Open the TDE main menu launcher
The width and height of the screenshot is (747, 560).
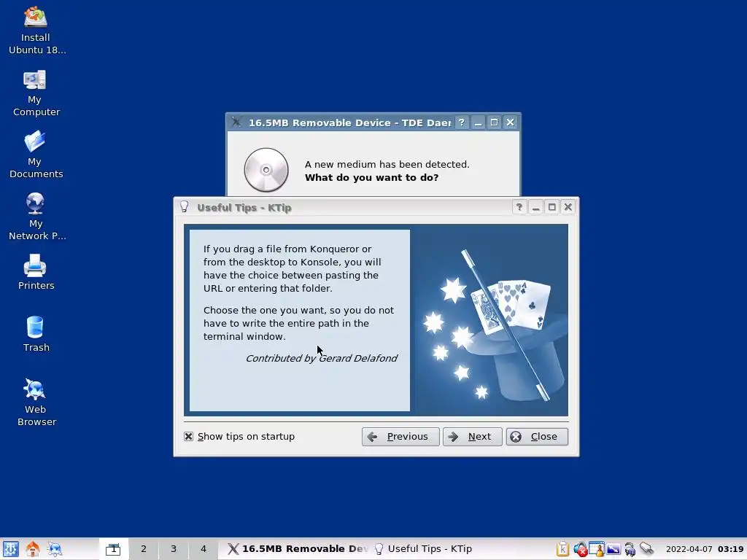tap(10, 549)
